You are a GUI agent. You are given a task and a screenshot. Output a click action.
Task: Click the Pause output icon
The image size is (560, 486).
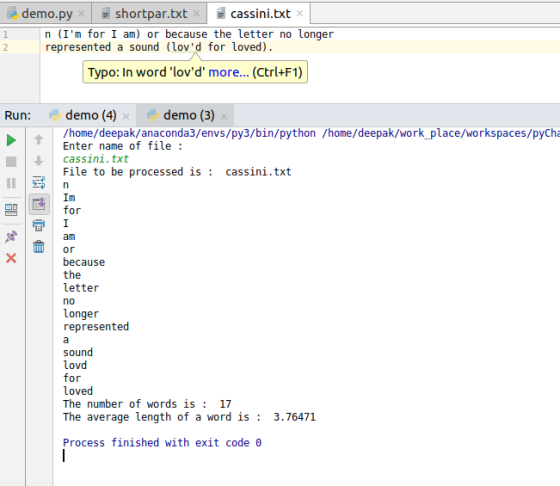point(11,183)
